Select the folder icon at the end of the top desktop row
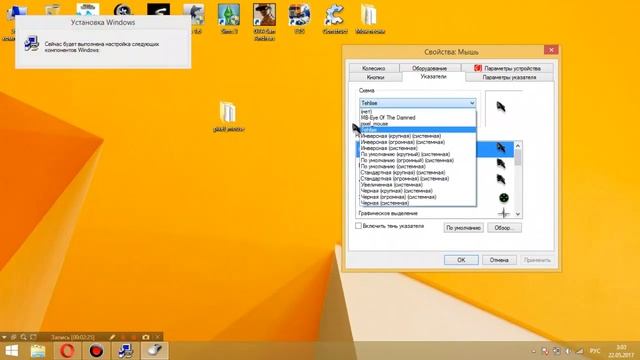 [x=370, y=18]
